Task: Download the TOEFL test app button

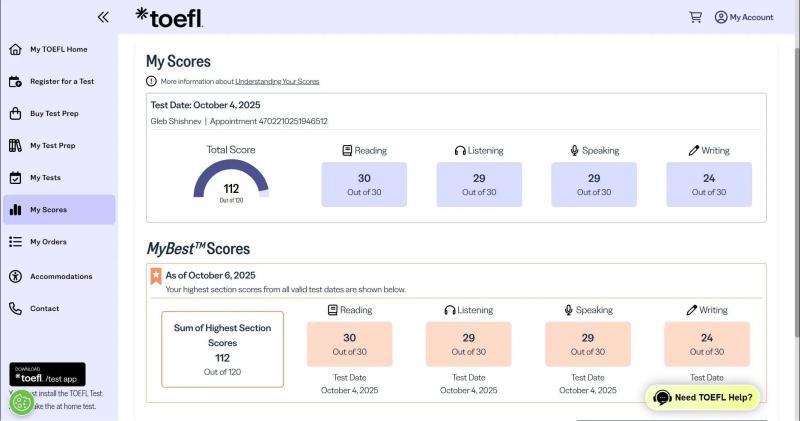Action: click(x=47, y=375)
